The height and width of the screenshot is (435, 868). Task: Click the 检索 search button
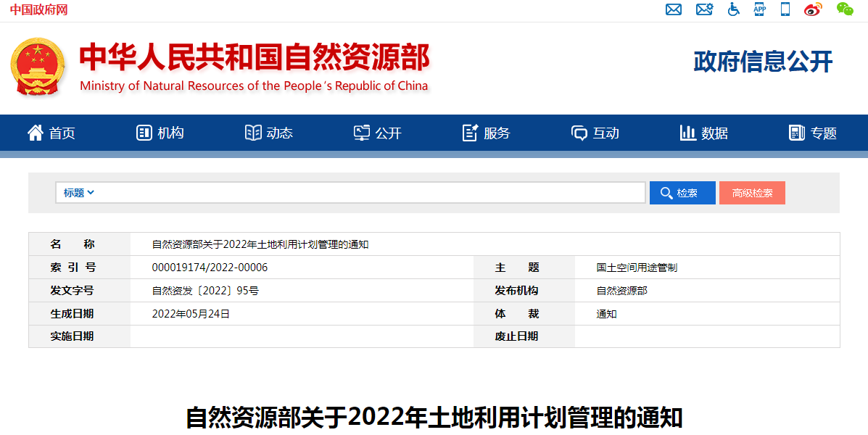(682, 193)
